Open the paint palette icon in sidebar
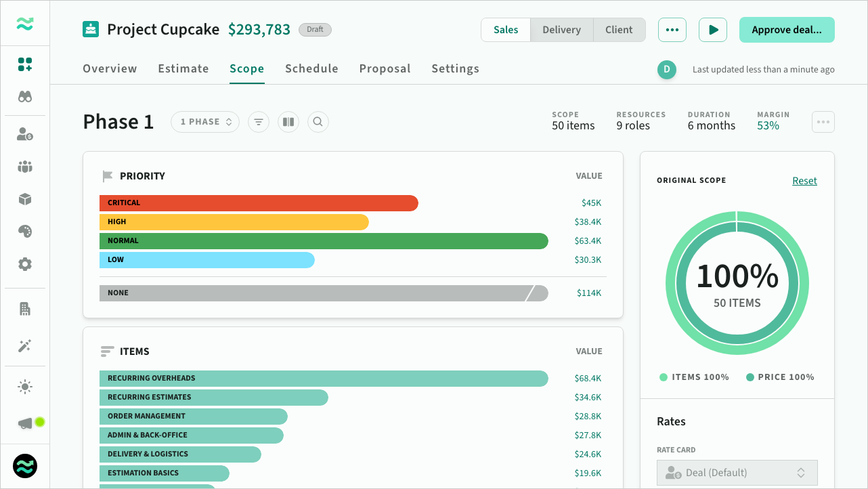The image size is (868, 489). point(25,232)
